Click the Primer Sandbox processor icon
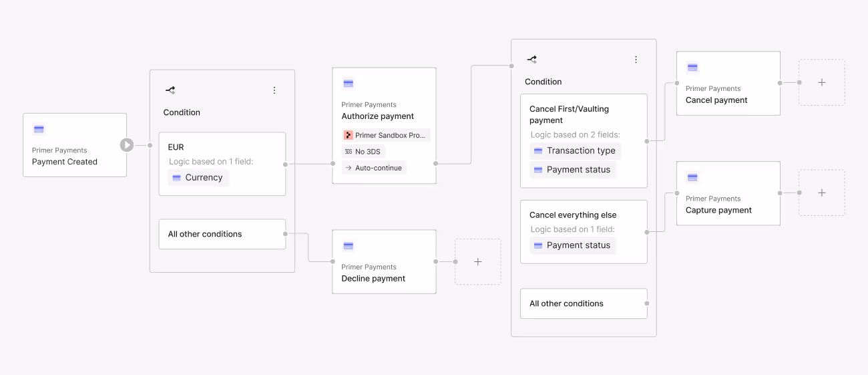Screen dimensions: 868x375 pyautogui.click(x=348, y=135)
